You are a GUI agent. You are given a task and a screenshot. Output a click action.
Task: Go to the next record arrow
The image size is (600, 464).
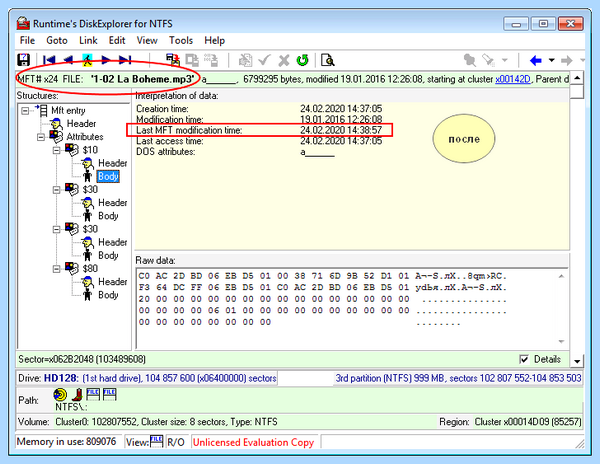(x=106, y=60)
